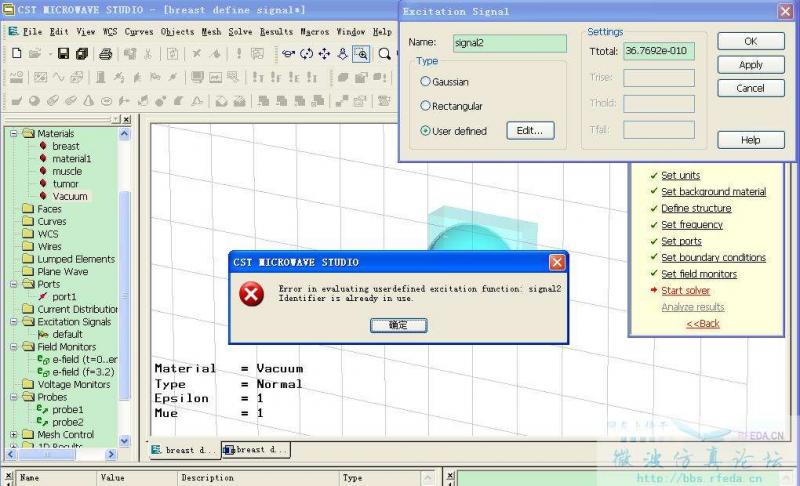Click the Brick shape creation icon
Viewport: 800px width, 486px height.
click(16, 101)
